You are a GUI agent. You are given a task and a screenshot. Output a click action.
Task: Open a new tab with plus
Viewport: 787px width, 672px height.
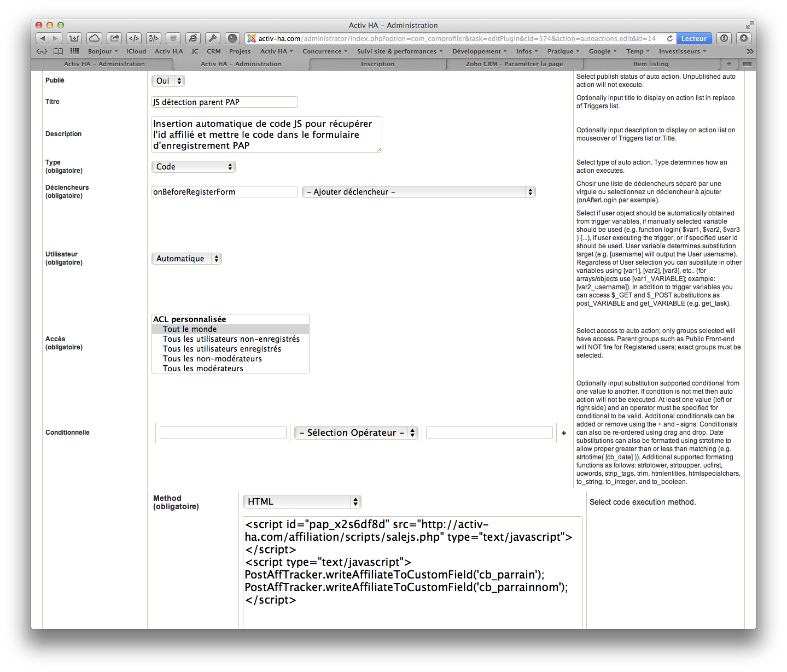tap(729, 64)
